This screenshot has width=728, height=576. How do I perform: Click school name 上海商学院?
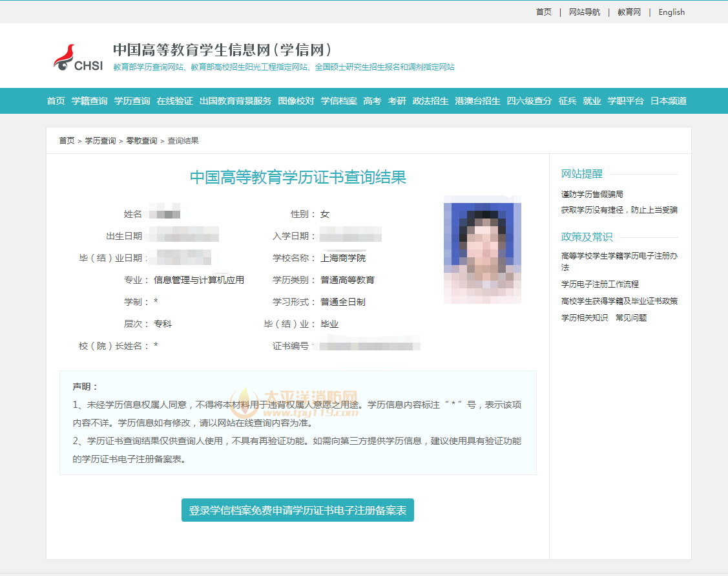click(343, 258)
